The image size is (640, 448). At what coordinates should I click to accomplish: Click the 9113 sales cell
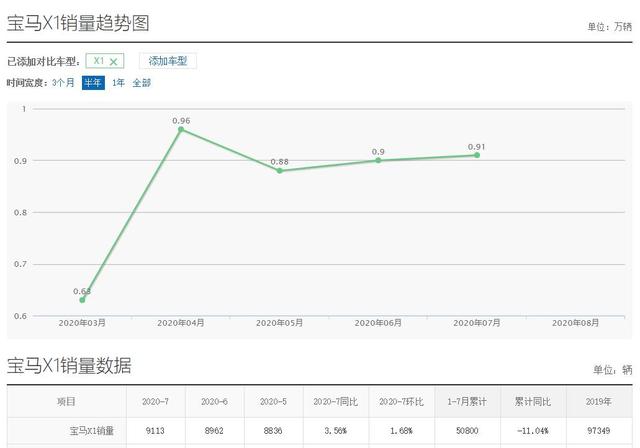coord(155,430)
